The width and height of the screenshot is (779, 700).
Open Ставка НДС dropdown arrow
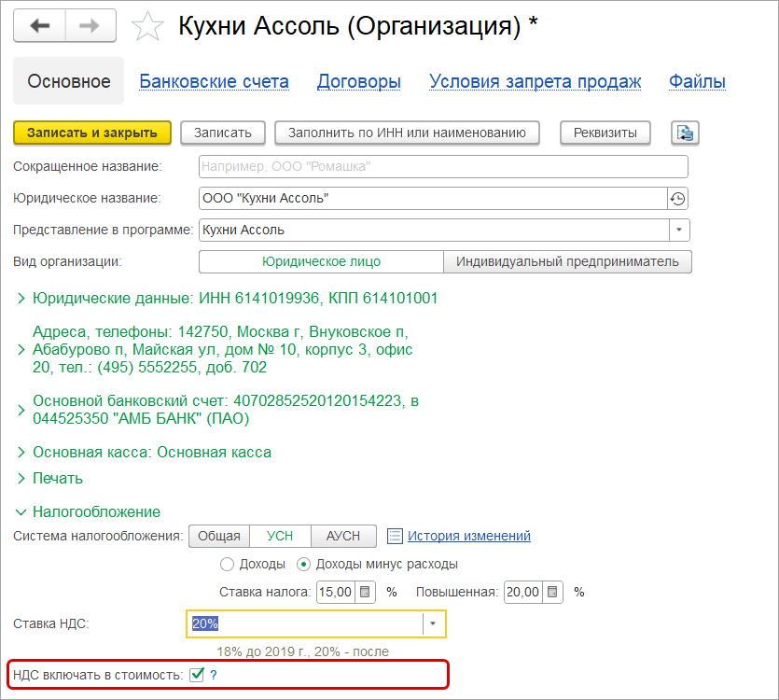coord(433,623)
